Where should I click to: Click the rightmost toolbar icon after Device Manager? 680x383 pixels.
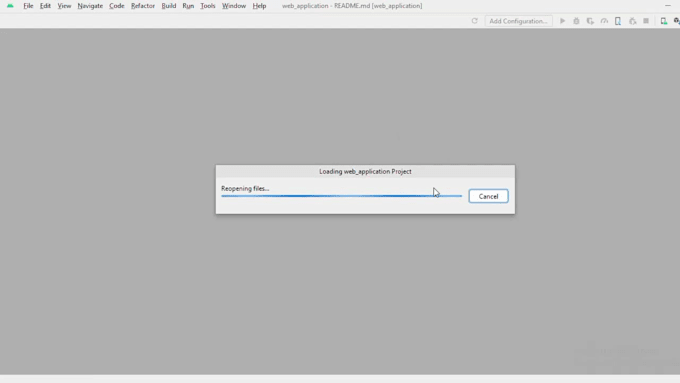pyautogui.click(x=677, y=21)
